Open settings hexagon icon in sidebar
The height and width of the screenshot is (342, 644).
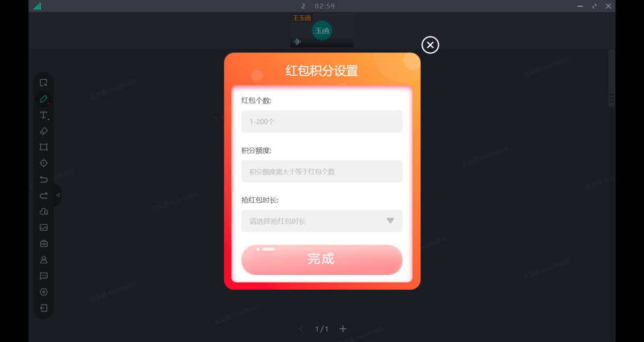click(44, 292)
